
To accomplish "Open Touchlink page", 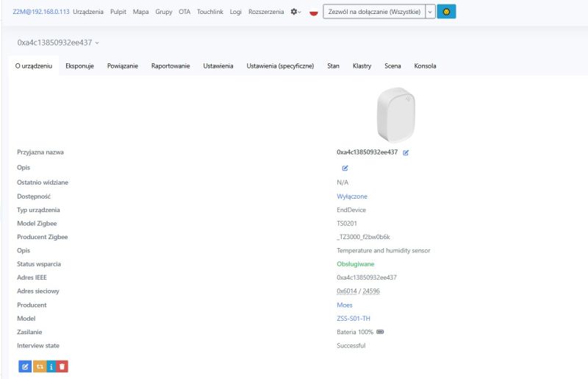I will click(x=210, y=12).
